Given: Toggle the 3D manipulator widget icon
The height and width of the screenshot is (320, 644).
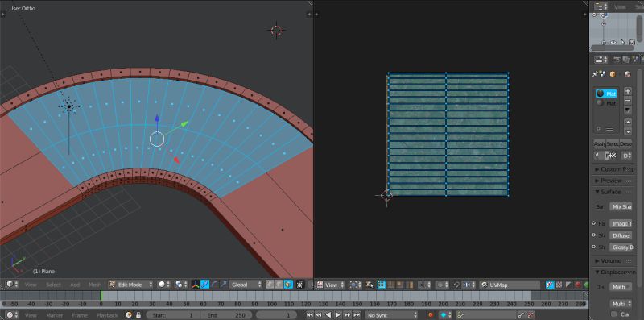Looking at the screenshot, I should click(x=196, y=285).
